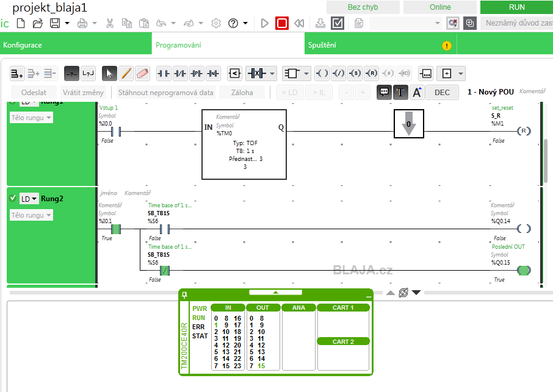Insert a falling edge contact
The width and height of the screenshot is (553, 392).
(x=214, y=74)
